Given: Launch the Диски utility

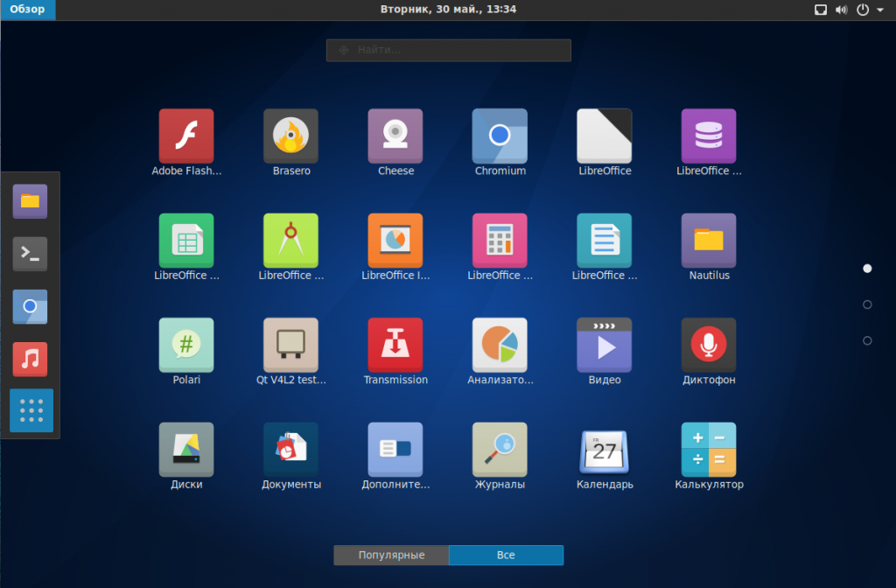Looking at the screenshot, I should pyautogui.click(x=186, y=450).
